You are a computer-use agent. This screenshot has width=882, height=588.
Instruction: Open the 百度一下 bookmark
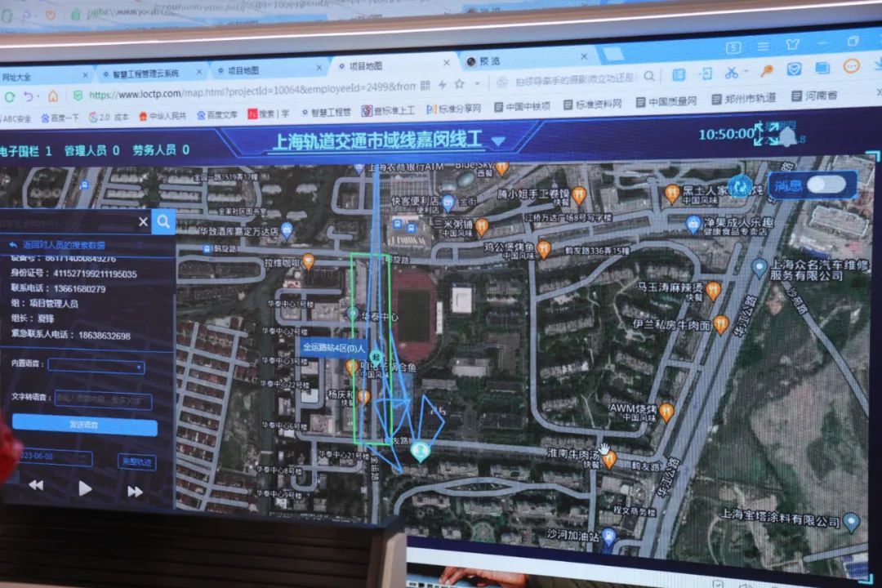[60, 118]
